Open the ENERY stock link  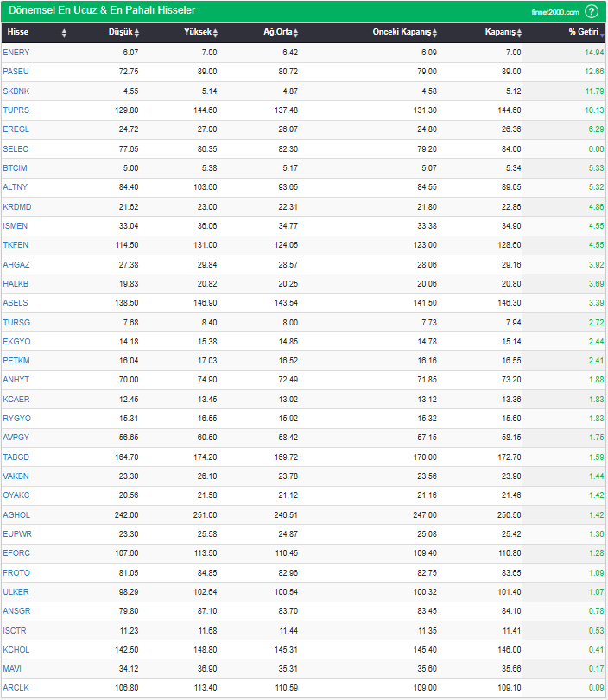click(16, 53)
